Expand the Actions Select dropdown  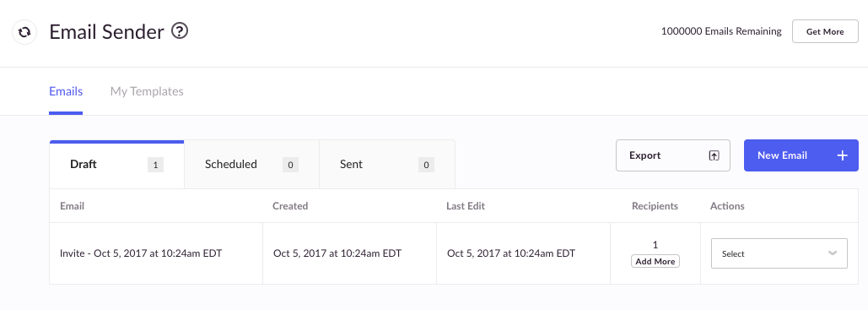pos(779,253)
